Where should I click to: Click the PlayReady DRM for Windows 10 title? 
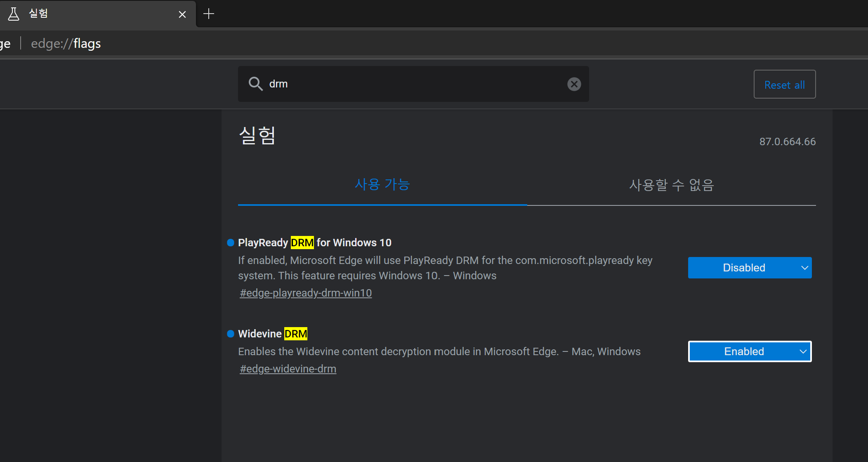314,243
